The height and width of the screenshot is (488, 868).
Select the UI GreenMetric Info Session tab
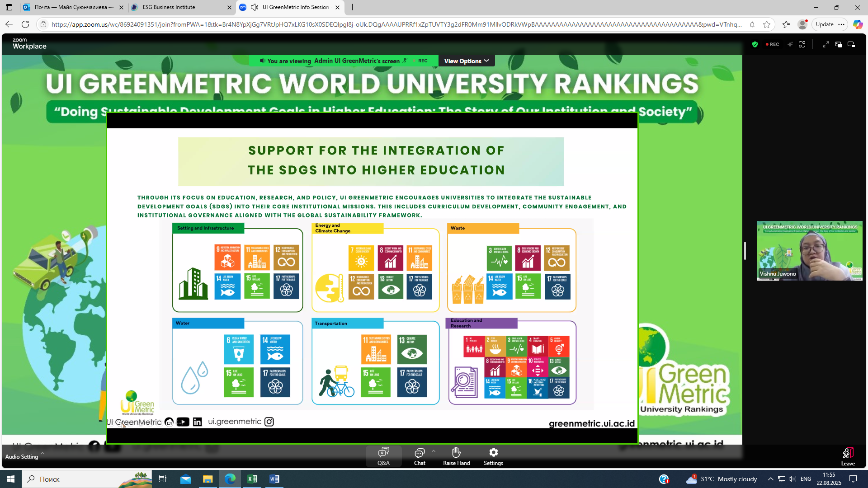tap(290, 7)
